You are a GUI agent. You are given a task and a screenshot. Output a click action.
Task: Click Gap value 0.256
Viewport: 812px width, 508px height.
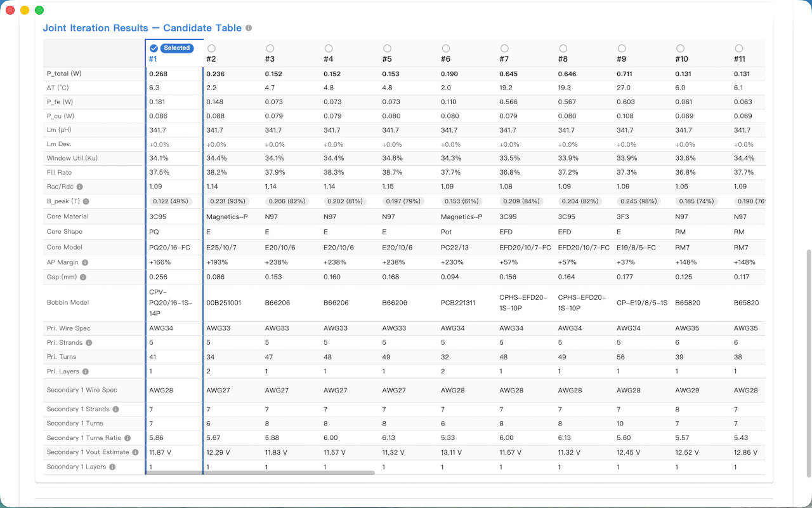pyautogui.click(x=158, y=277)
